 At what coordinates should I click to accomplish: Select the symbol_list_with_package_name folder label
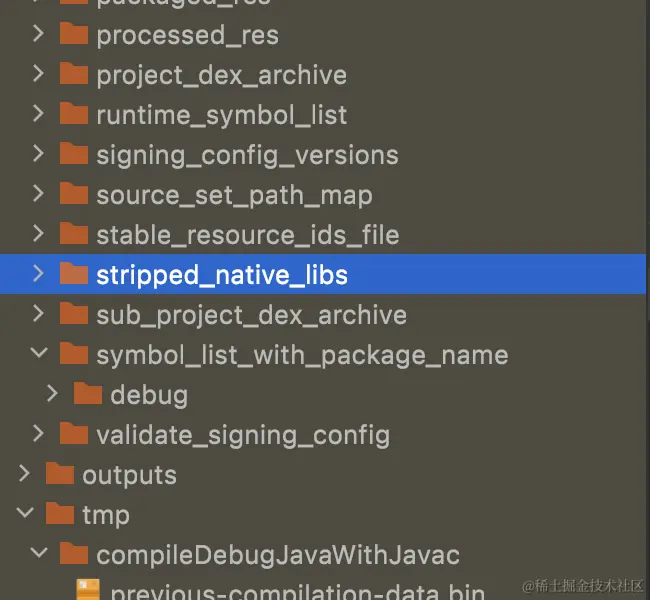click(x=302, y=355)
